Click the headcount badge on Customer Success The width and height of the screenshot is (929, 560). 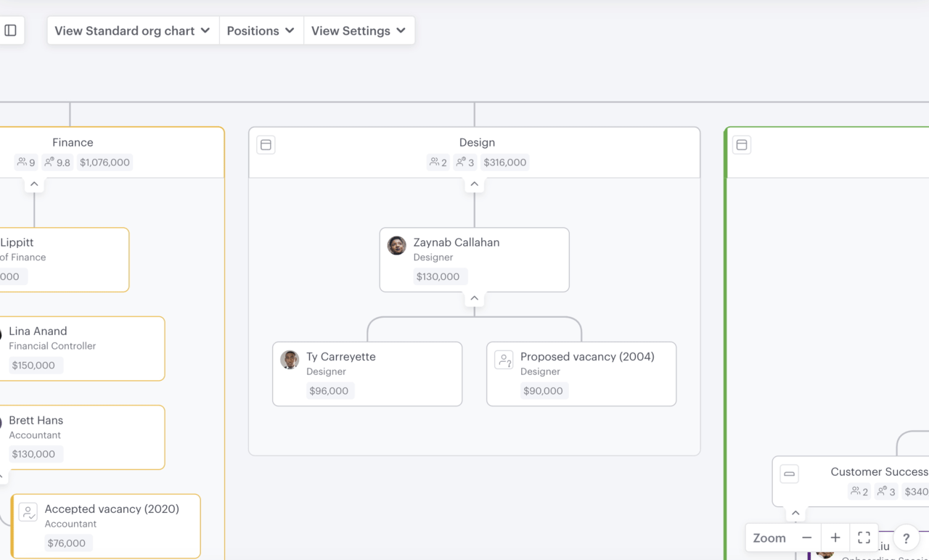(859, 491)
